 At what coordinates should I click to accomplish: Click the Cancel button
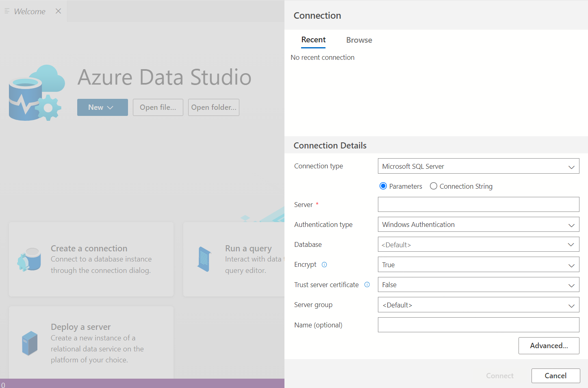tap(555, 376)
